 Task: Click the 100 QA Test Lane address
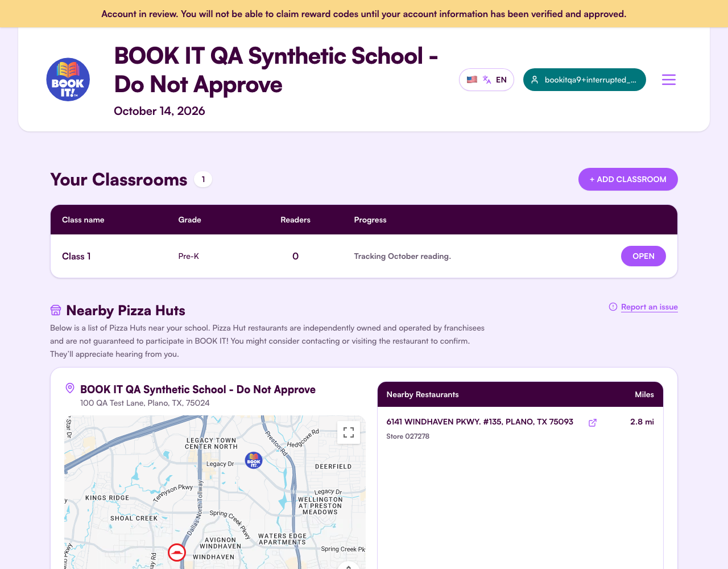pyautogui.click(x=145, y=403)
